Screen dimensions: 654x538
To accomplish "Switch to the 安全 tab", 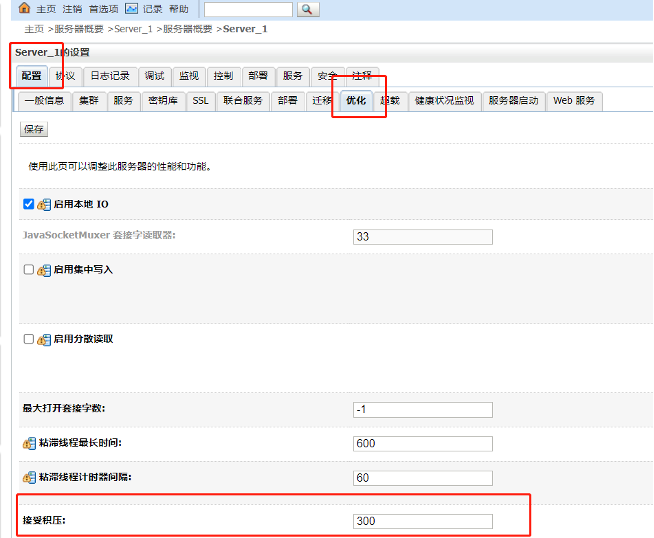I will (x=327, y=76).
